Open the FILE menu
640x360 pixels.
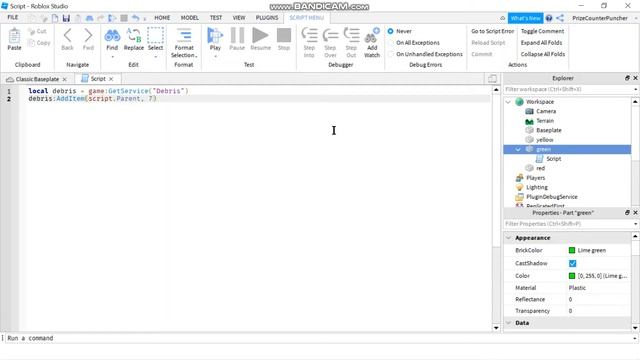tap(13, 18)
